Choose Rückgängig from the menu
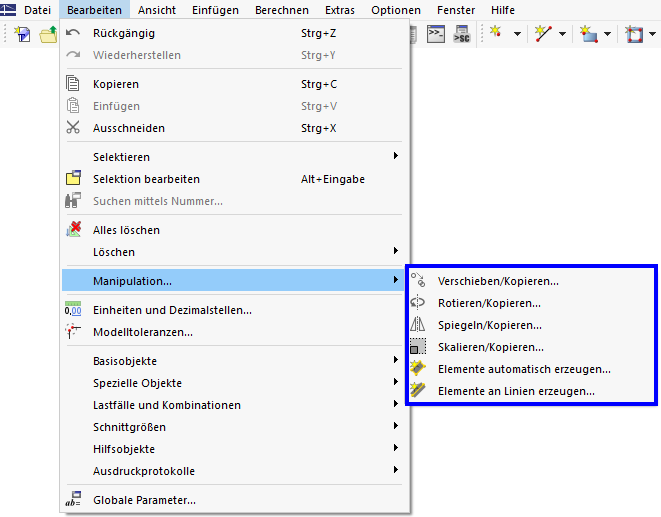 [233, 33]
